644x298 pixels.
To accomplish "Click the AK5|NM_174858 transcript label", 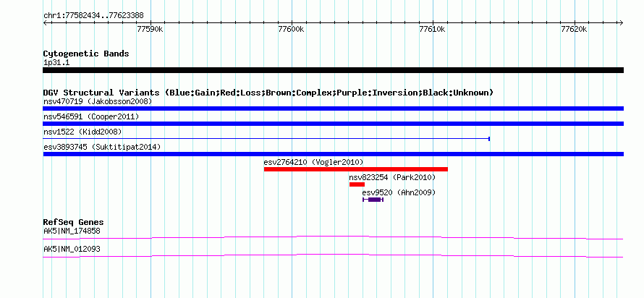I will [x=72, y=231].
